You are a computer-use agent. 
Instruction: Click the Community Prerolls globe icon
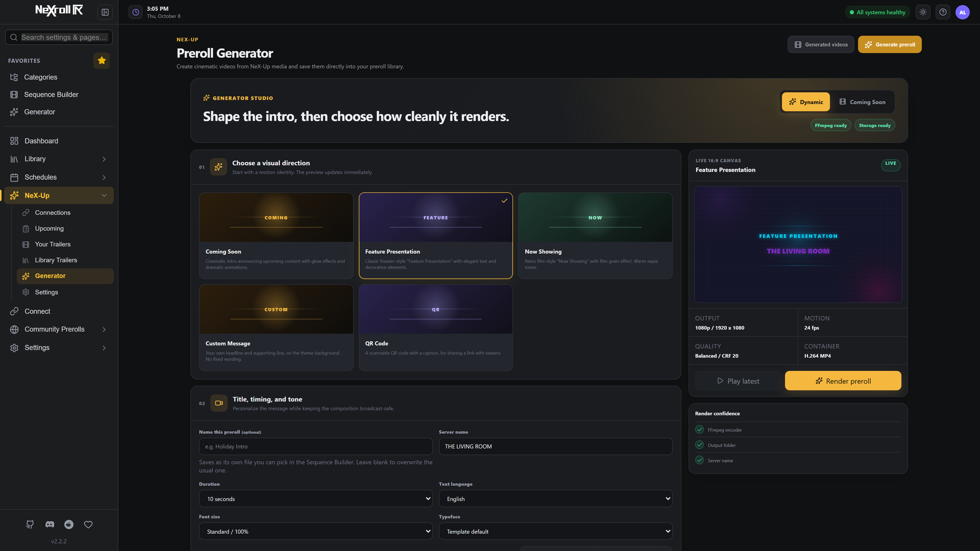coord(14,330)
